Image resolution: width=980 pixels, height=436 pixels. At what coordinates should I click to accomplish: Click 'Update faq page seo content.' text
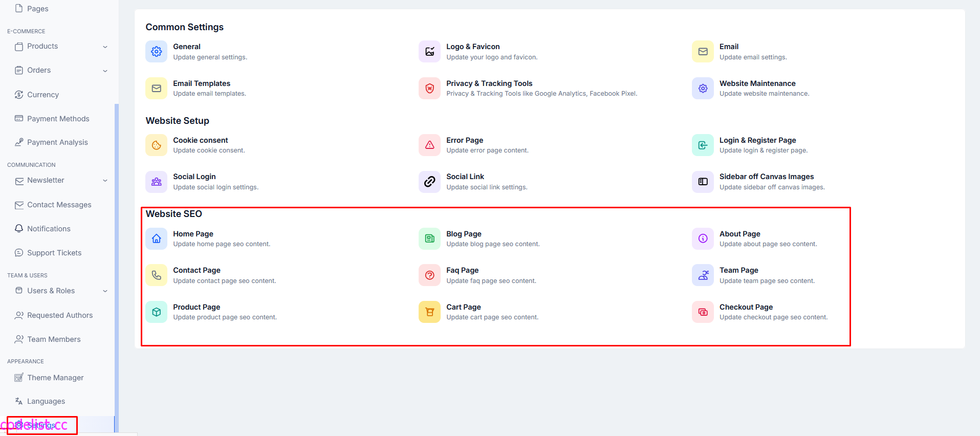(x=491, y=281)
